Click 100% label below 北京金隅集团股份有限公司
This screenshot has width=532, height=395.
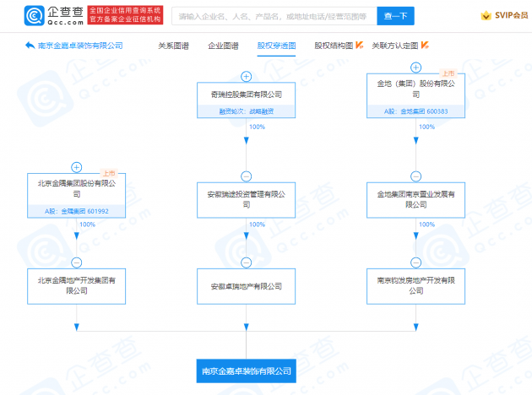point(87,225)
